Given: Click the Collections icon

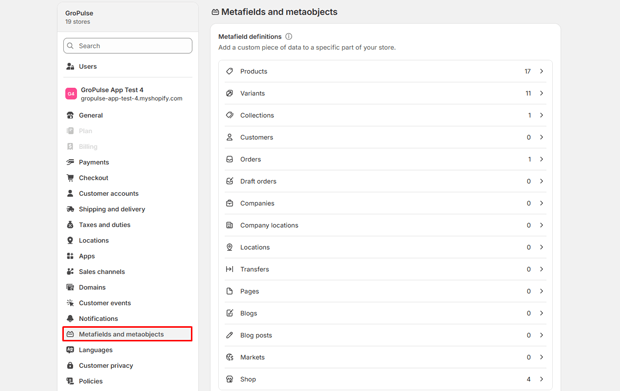Looking at the screenshot, I should (229, 115).
